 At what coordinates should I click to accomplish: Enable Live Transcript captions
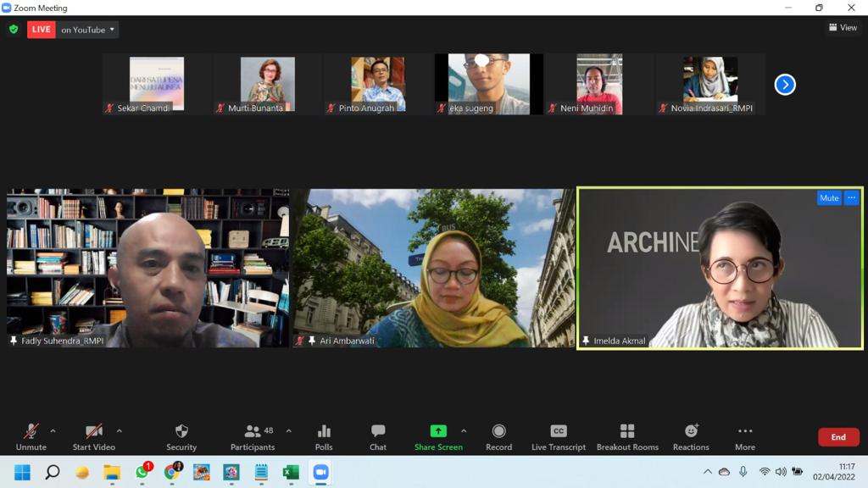558,431
